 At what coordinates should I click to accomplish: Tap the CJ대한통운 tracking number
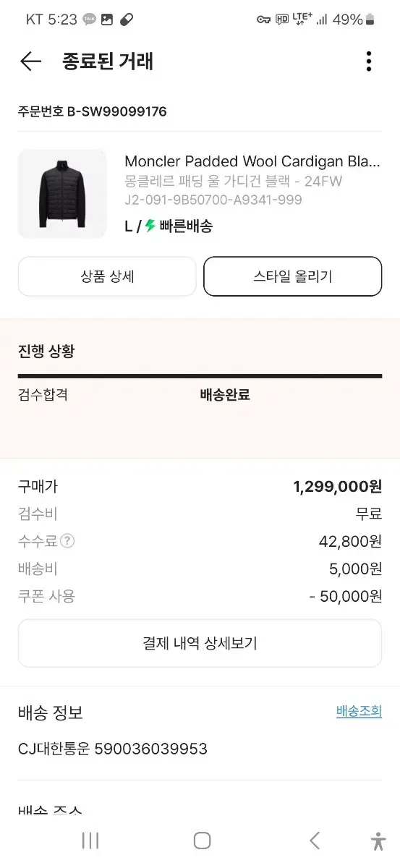[x=151, y=749]
